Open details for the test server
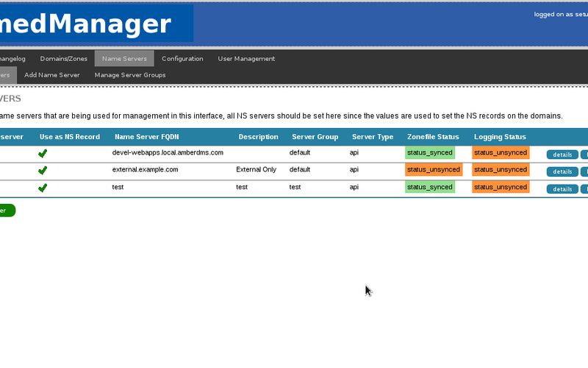The height and width of the screenshot is (368, 588). [562, 189]
